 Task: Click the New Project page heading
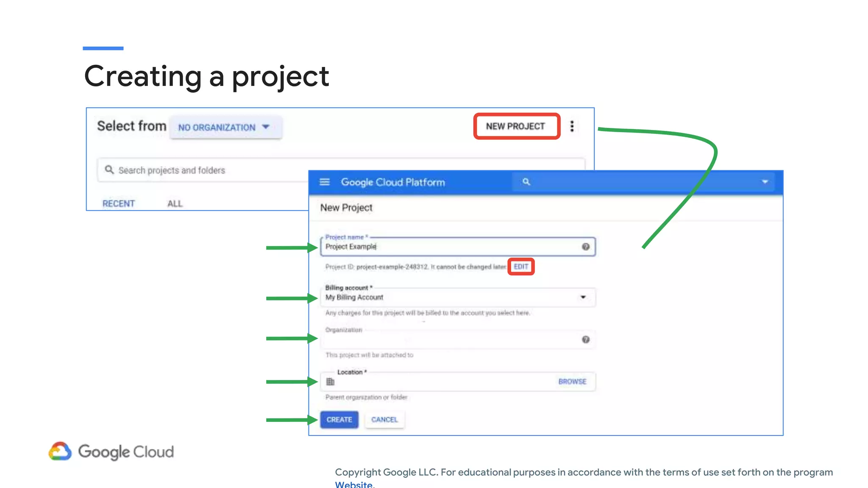(x=346, y=208)
